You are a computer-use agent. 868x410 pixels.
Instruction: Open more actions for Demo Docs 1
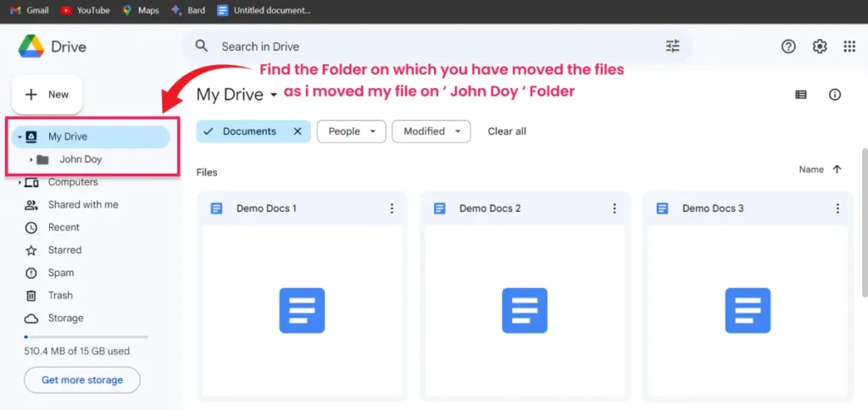(x=392, y=208)
